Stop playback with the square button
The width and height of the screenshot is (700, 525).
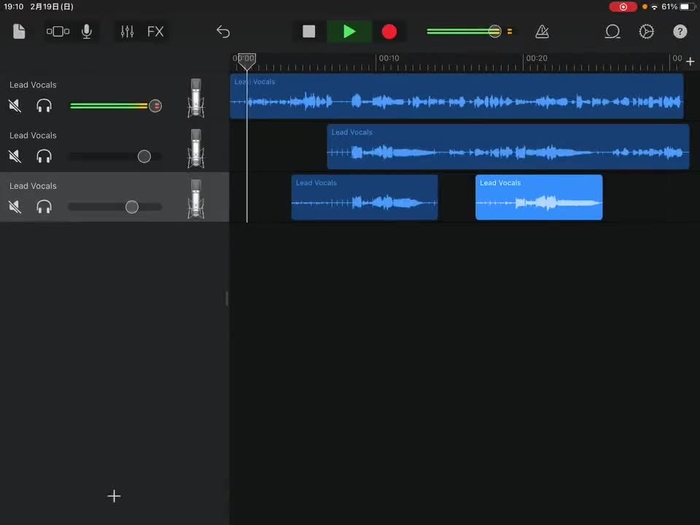pos(308,31)
